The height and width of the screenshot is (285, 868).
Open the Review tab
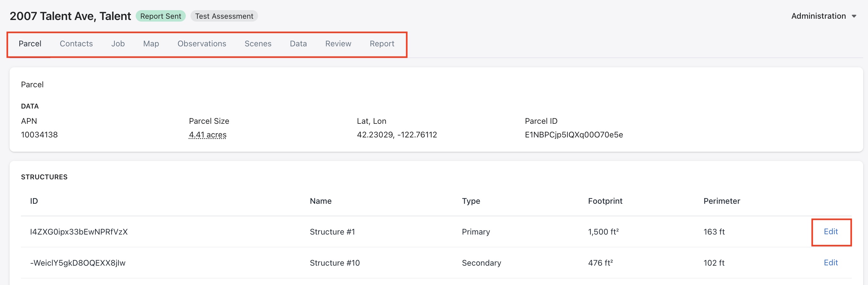pos(338,43)
